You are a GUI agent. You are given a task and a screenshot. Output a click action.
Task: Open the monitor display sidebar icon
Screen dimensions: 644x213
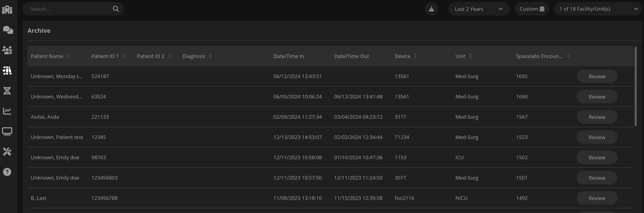tap(7, 131)
